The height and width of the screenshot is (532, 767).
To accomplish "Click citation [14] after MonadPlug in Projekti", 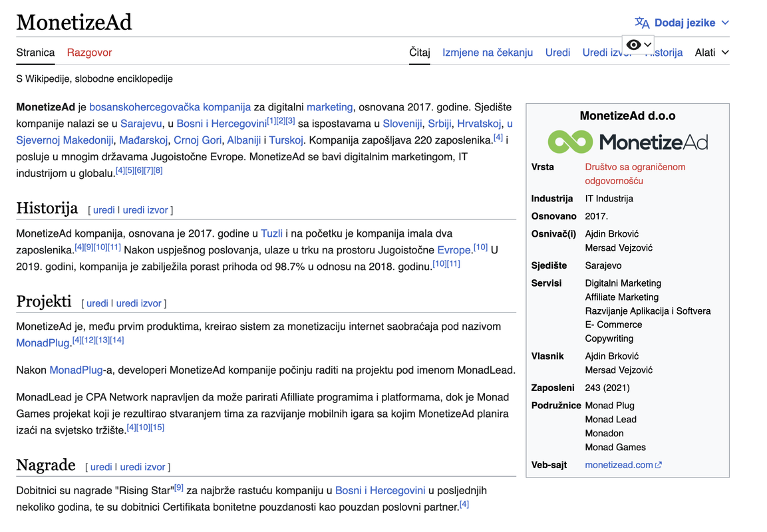I will point(117,340).
